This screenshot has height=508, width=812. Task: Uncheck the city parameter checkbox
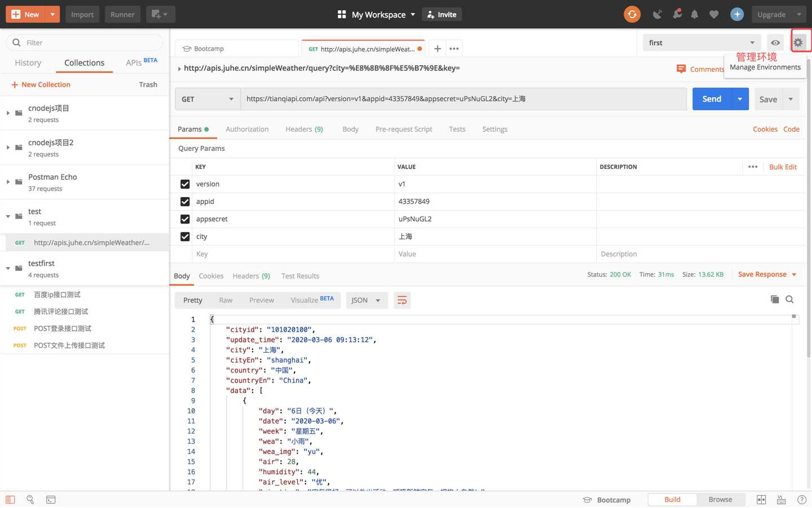tap(185, 237)
